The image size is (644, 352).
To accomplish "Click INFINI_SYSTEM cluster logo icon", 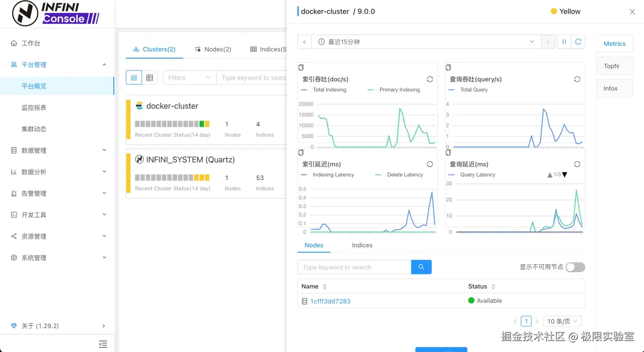I will 139,159.
